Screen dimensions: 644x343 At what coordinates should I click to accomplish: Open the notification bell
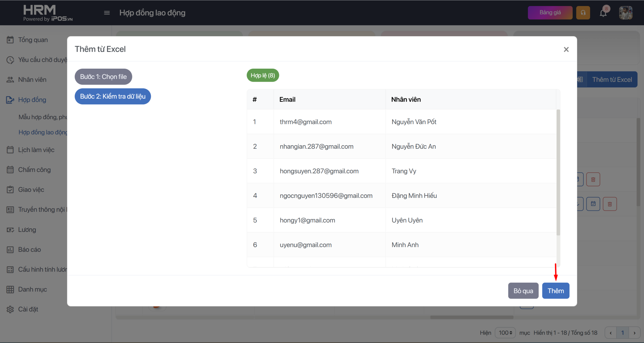603,13
